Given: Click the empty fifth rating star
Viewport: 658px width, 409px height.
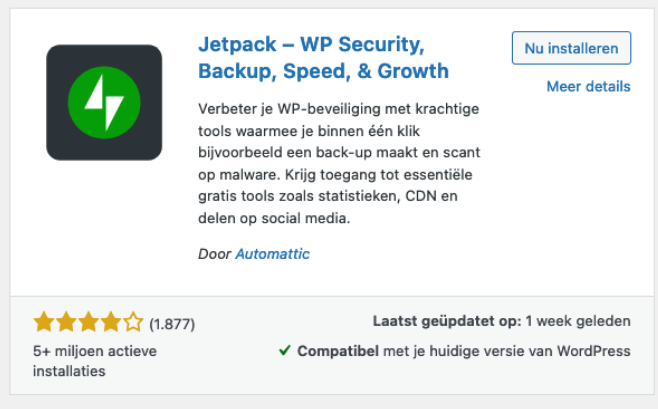Looking at the screenshot, I should 133,322.
